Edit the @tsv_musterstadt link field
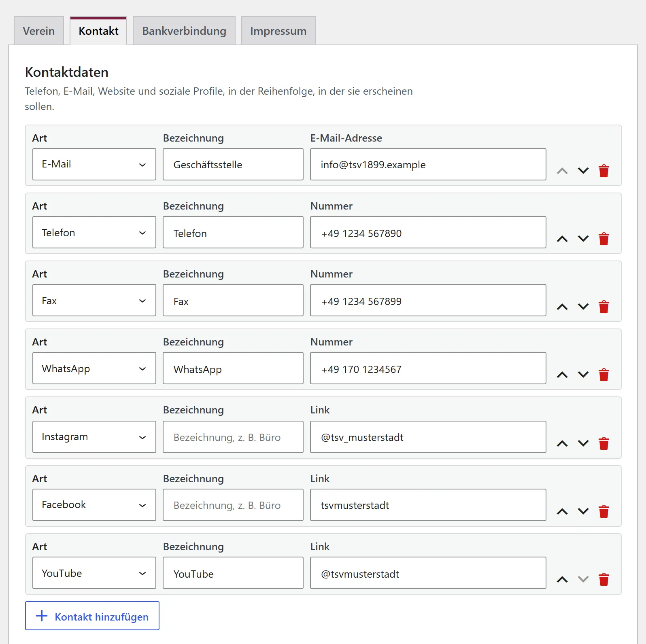The height and width of the screenshot is (644, 646). pos(428,437)
